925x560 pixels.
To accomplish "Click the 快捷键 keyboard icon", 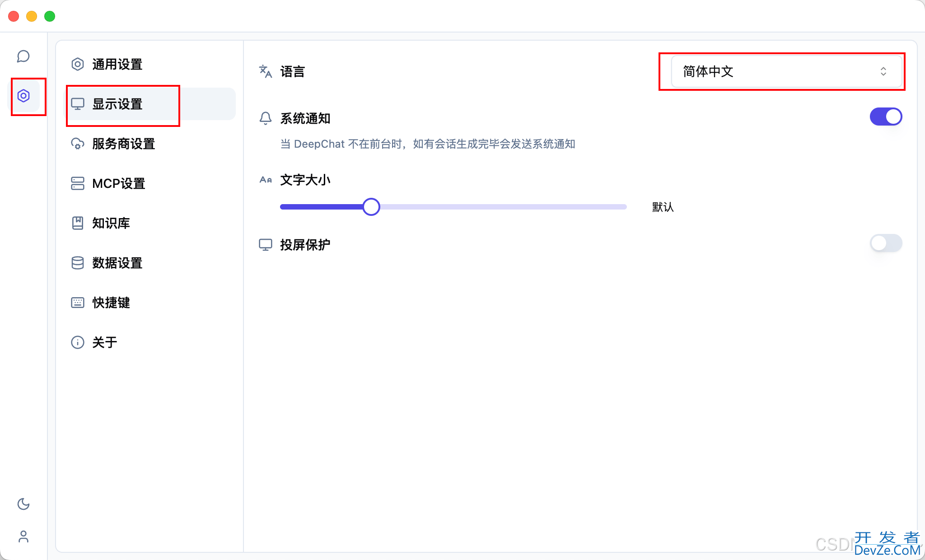I will tap(78, 303).
